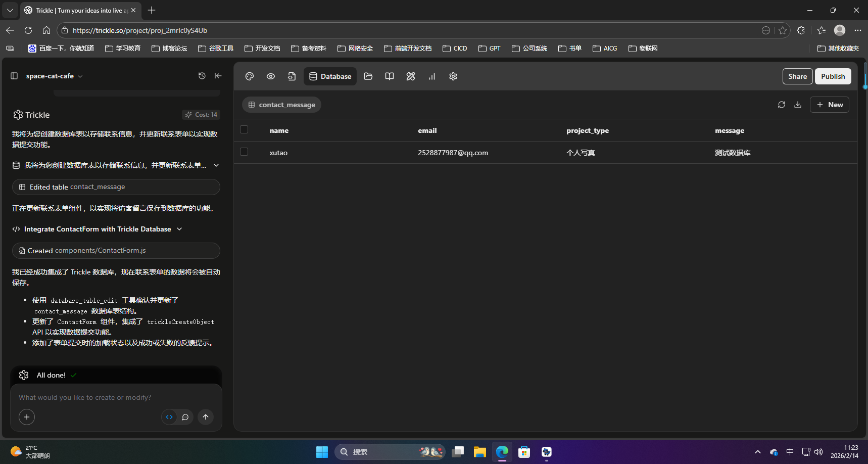868x464 pixels.
Task: Click the taskbar search box
Action: pyautogui.click(x=390, y=452)
